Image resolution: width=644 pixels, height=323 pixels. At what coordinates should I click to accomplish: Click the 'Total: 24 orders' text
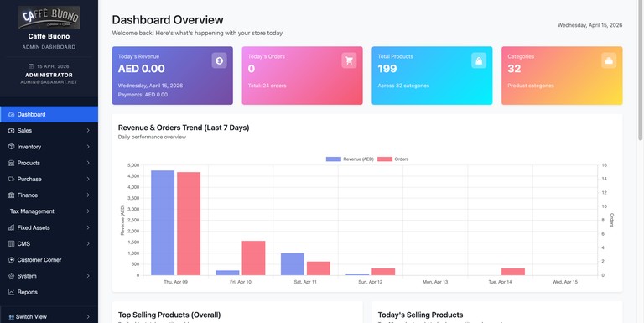pyautogui.click(x=267, y=86)
